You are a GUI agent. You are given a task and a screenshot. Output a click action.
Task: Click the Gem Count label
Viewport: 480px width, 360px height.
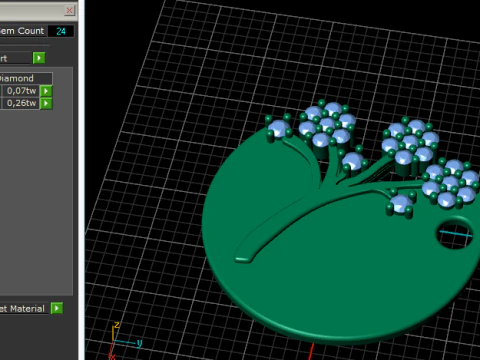point(22,31)
